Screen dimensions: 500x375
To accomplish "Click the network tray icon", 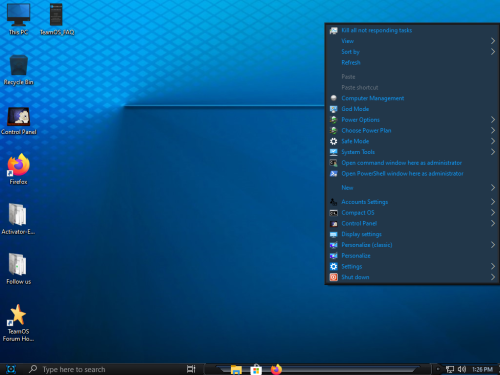I will tap(450, 369).
